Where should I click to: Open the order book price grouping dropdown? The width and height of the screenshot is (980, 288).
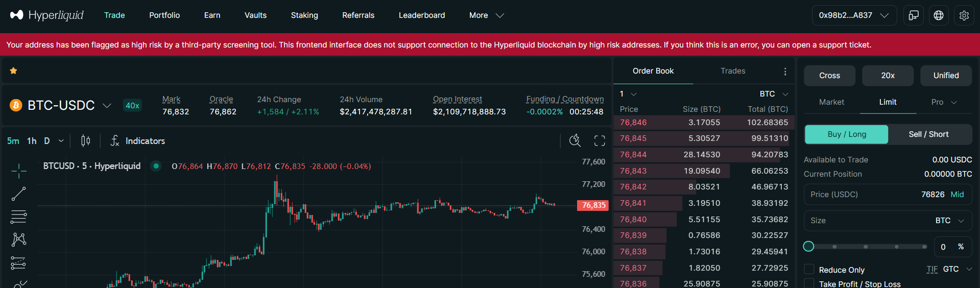coord(628,94)
